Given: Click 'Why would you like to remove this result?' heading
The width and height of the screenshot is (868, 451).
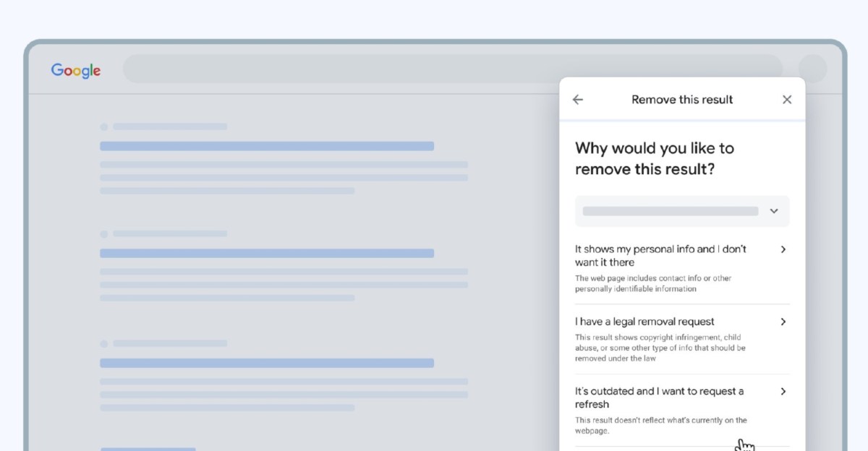Looking at the screenshot, I should 655,159.
